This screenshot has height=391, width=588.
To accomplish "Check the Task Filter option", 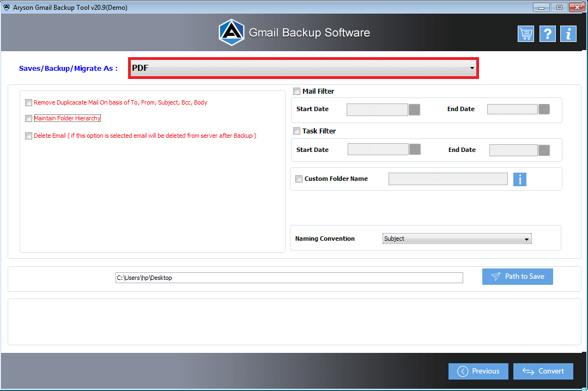I will click(x=296, y=131).
